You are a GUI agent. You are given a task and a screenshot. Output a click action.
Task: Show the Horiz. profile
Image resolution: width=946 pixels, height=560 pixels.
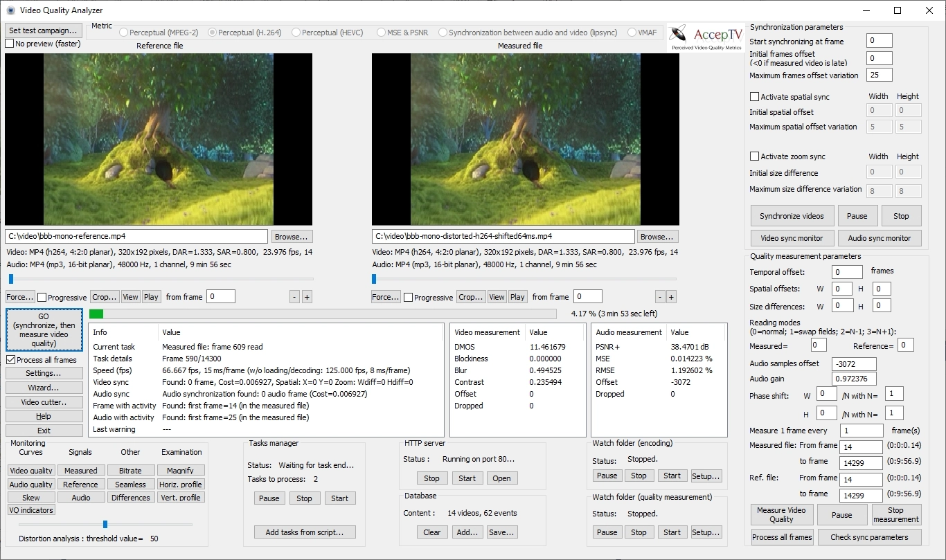click(181, 485)
